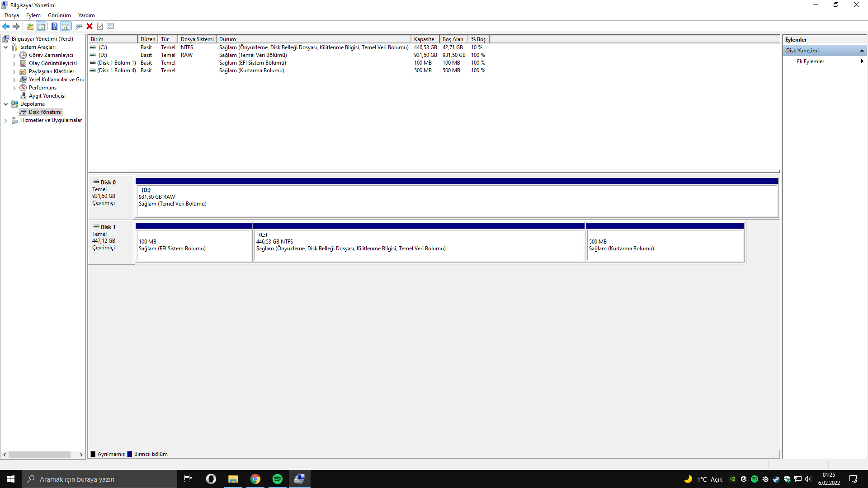Click the blue Back arrow in toolbar
The width and height of the screenshot is (868, 488).
tap(6, 26)
